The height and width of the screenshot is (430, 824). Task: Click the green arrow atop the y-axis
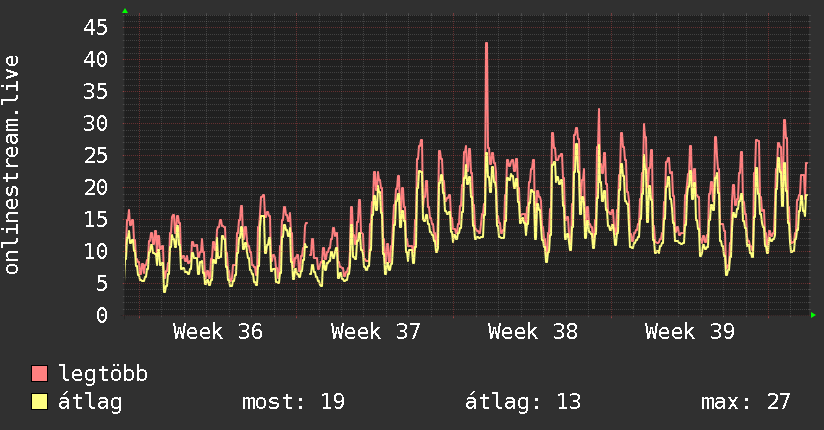(125, 11)
